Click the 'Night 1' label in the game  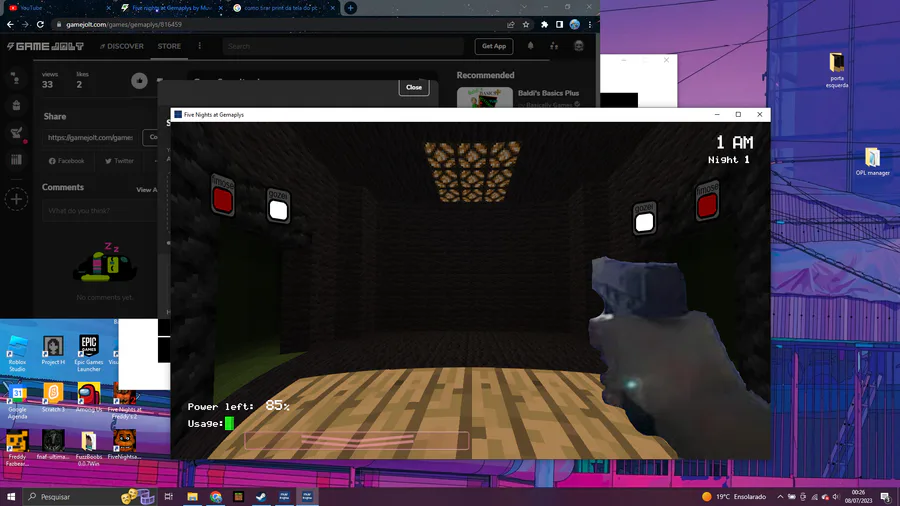coord(728,159)
